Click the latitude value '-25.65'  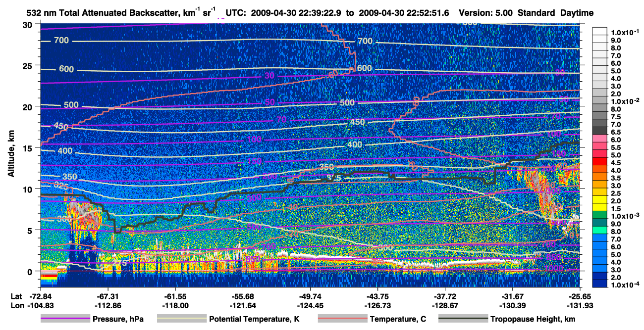(579, 296)
